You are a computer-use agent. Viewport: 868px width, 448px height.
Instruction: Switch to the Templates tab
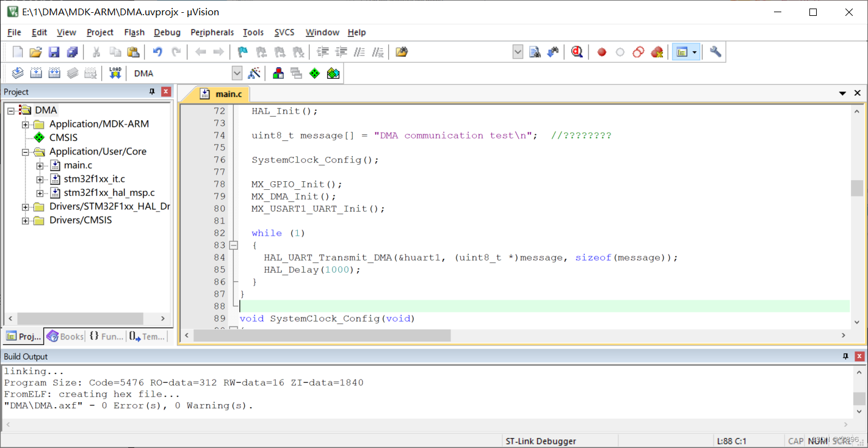pos(148,336)
